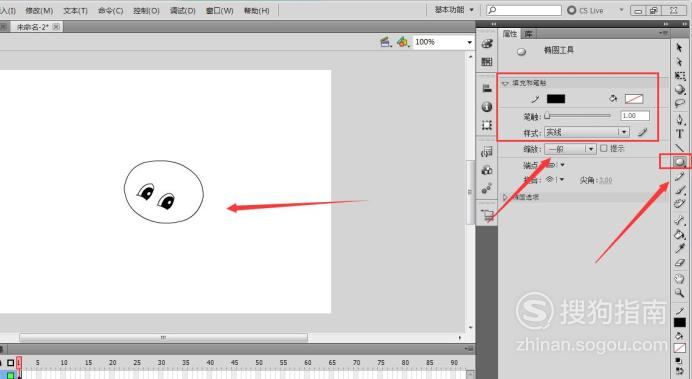The height and width of the screenshot is (379, 692).
Task: Collapse the 填充和笔触 section
Action: [x=505, y=83]
